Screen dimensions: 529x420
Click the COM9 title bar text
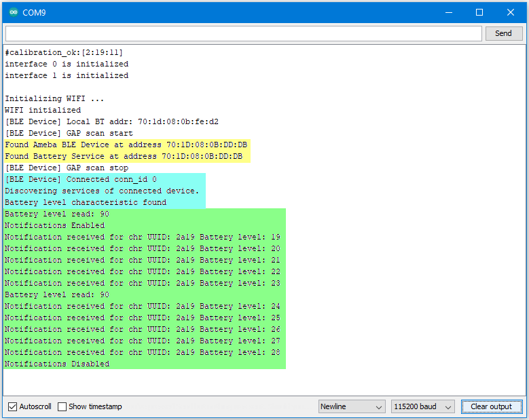click(x=34, y=12)
